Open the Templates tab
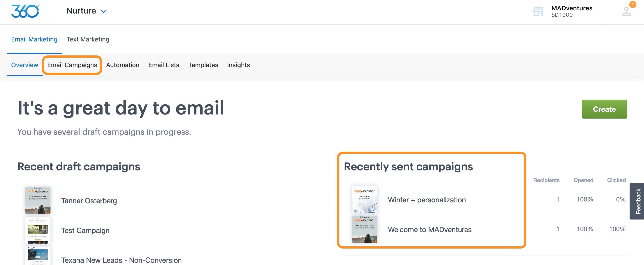The height and width of the screenshot is (265, 644). click(203, 65)
